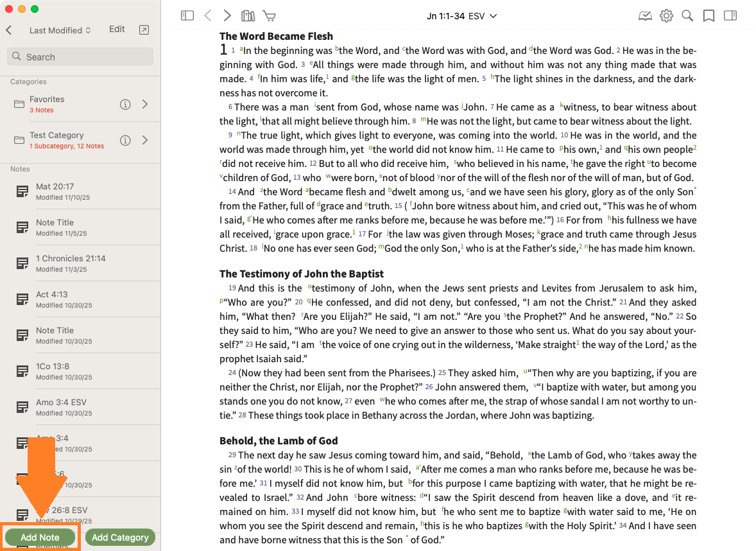Open the settings gear icon
This screenshot has height=551, width=756.
click(x=666, y=16)
